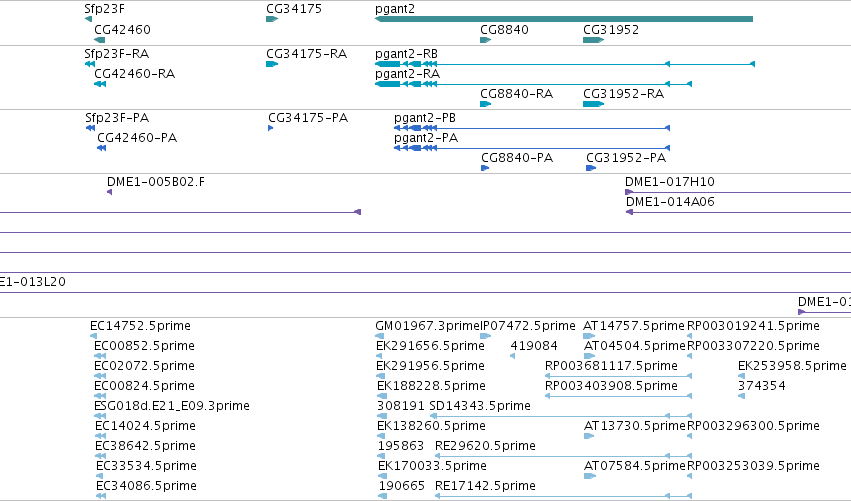
Task: Select the CG34175 gene arrow
Action: [x=272, y=19]
